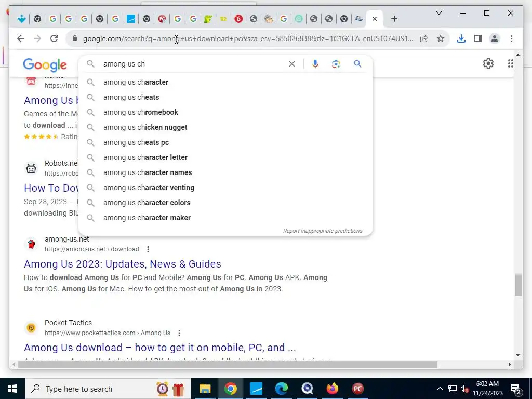The image size is (532, 399).
Task: Switch to the yellow 112 icon tab
Action: [x=223, y=19]
